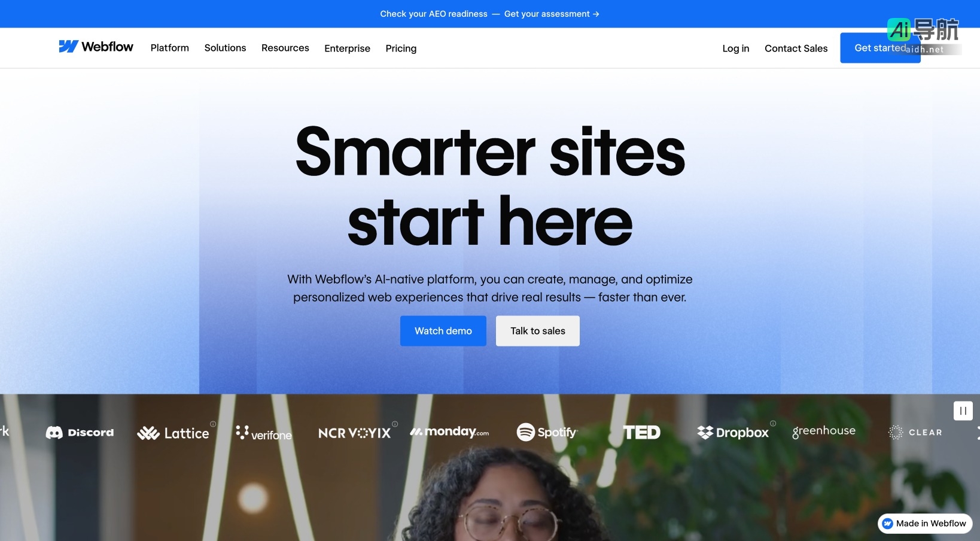Viewport: 980px width, 541px height.
Task: Select the TED logo
Action: pyautogui.click(x=641, y=432)
